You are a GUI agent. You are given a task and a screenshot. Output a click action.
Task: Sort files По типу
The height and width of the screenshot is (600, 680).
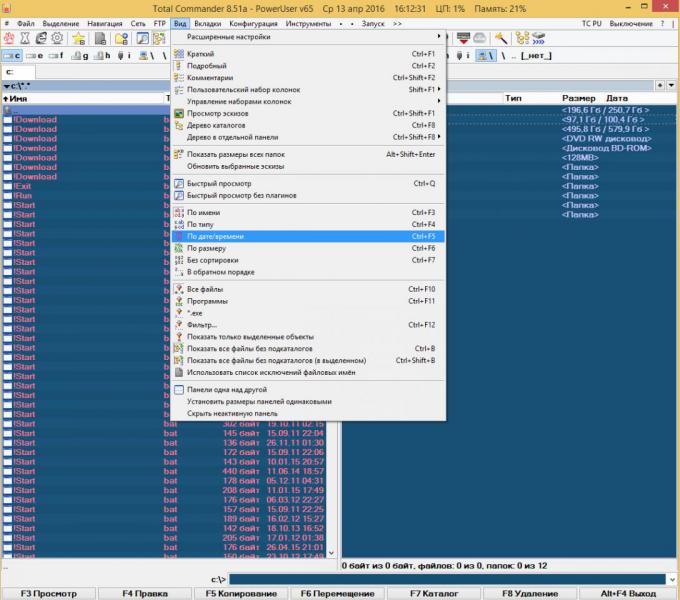click(x=308, y=225)
